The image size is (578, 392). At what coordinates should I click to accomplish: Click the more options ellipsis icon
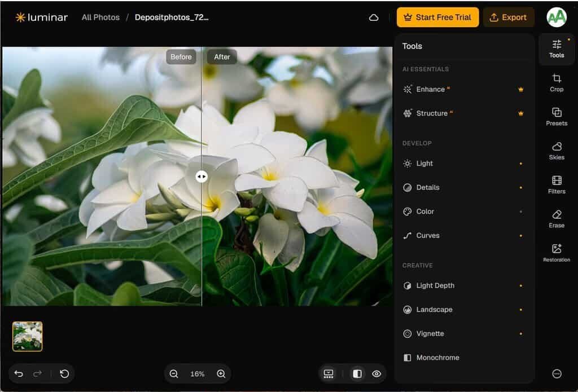pos(557,373)
